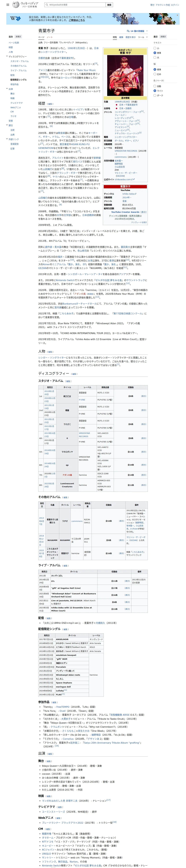The width and height of the screenshot is (186, 868).
Task: Expand track list [表示] for アダンの風 album row
Action: click(x=143, y=475)
